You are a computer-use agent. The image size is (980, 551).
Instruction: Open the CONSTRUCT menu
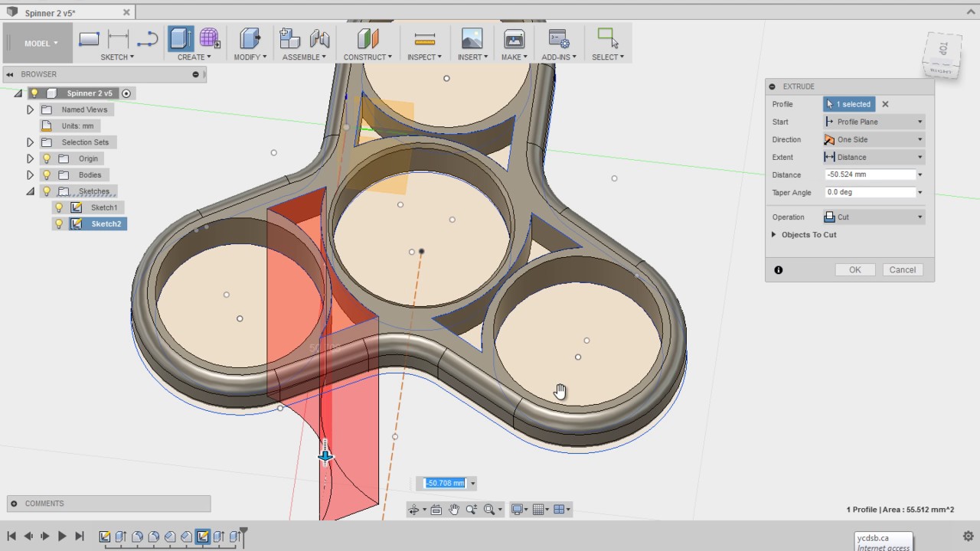[367, 57]
